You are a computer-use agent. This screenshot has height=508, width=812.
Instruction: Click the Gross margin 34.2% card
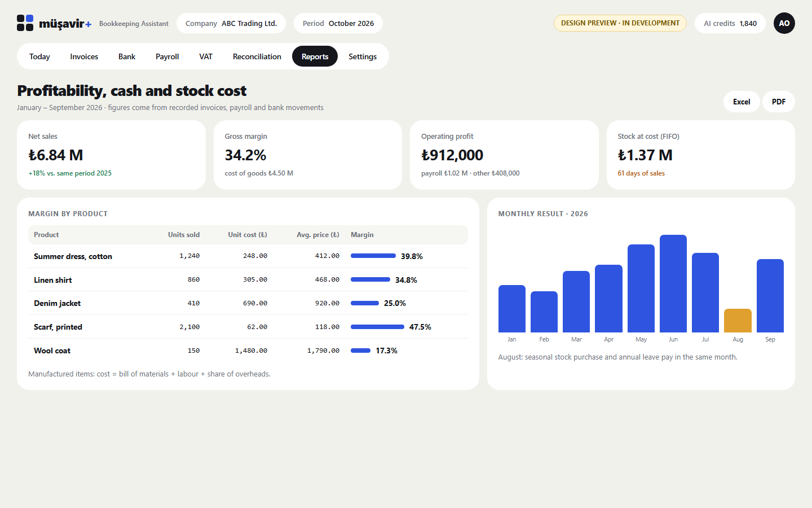coord(308,155)
